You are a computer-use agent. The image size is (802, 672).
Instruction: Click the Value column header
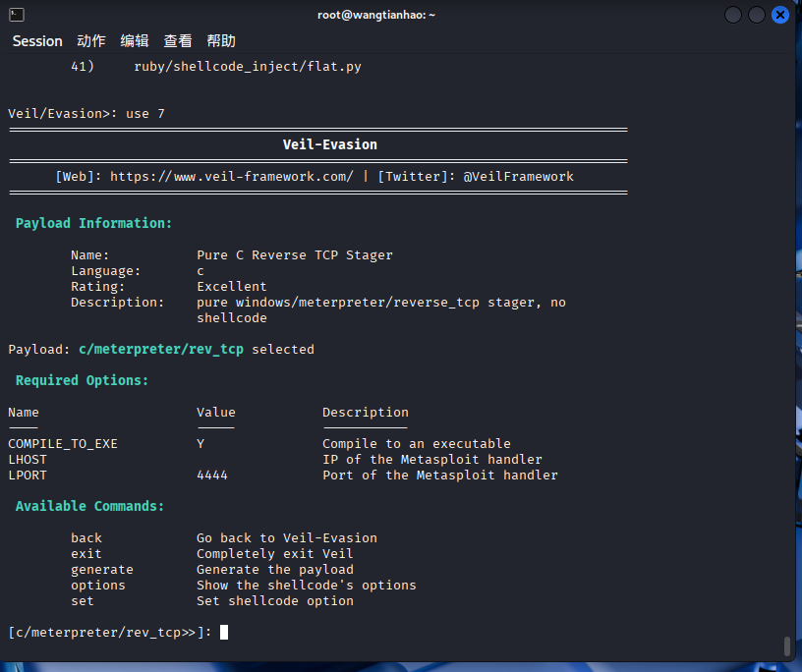[216, 413]
